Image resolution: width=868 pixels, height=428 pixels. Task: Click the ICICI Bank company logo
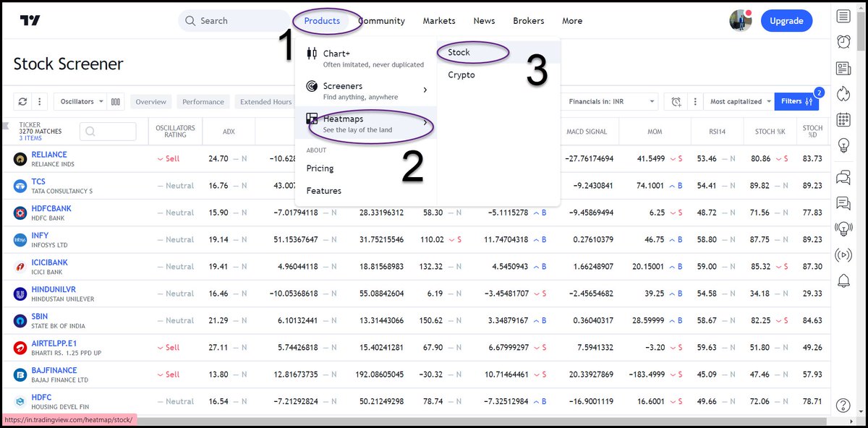coord(20,267)
